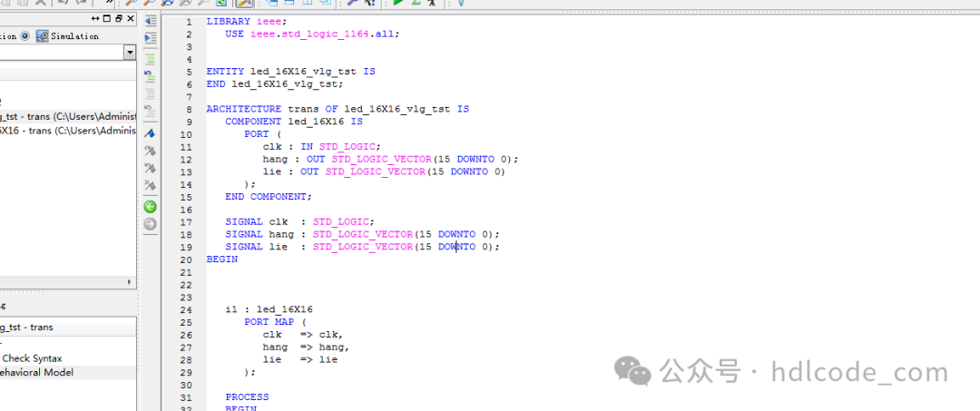This screenshot has height=411, width=980.
Task: Click the clk => clk, mapping line
Action: pyautogui.click(x=303, y=334)
